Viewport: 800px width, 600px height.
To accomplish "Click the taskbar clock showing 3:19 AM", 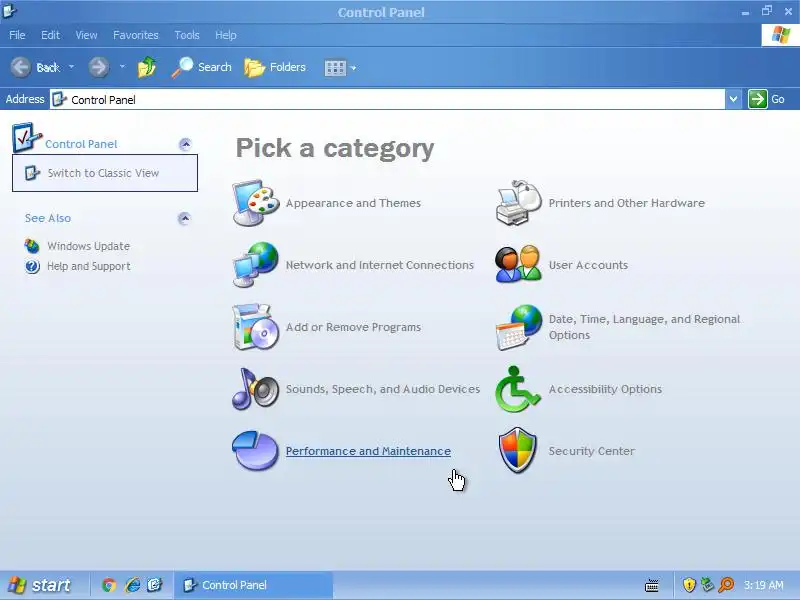I will 763,585.
